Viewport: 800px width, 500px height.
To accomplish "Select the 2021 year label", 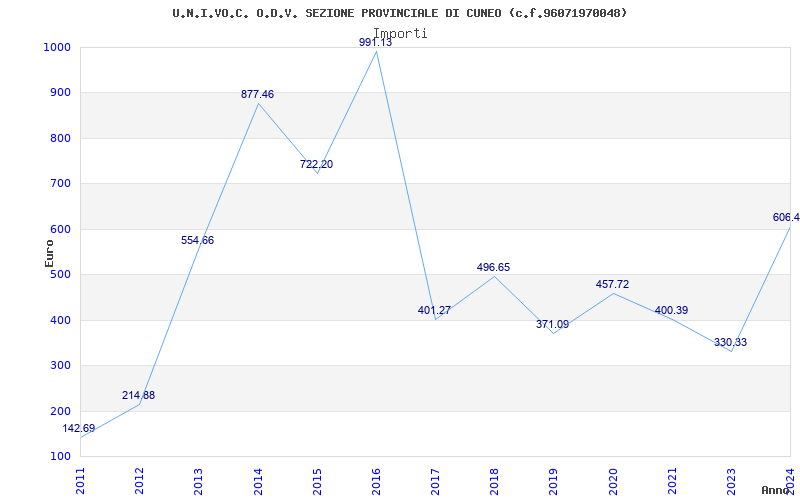I will click(x=672, y=482).
